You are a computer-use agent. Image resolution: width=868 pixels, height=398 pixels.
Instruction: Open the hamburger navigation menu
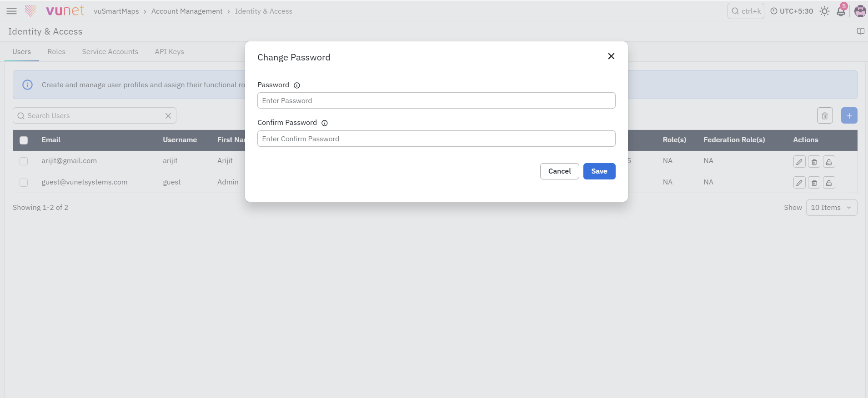(12, 11)
